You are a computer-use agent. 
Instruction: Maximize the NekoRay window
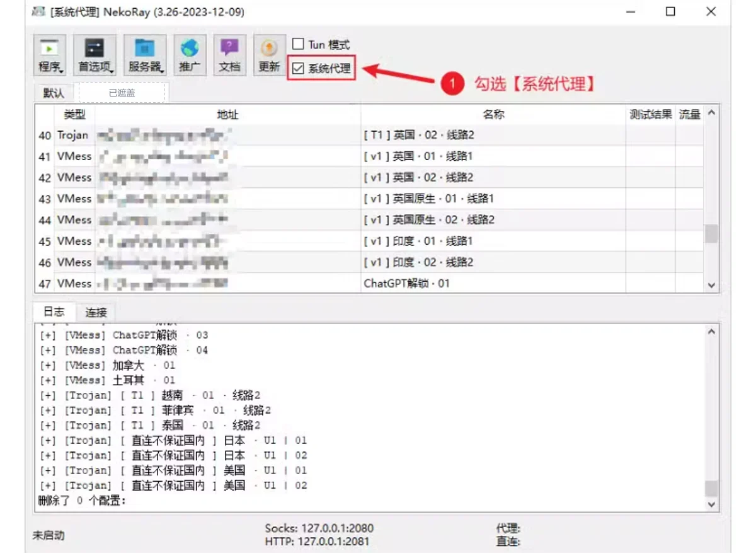click(671, 11)
